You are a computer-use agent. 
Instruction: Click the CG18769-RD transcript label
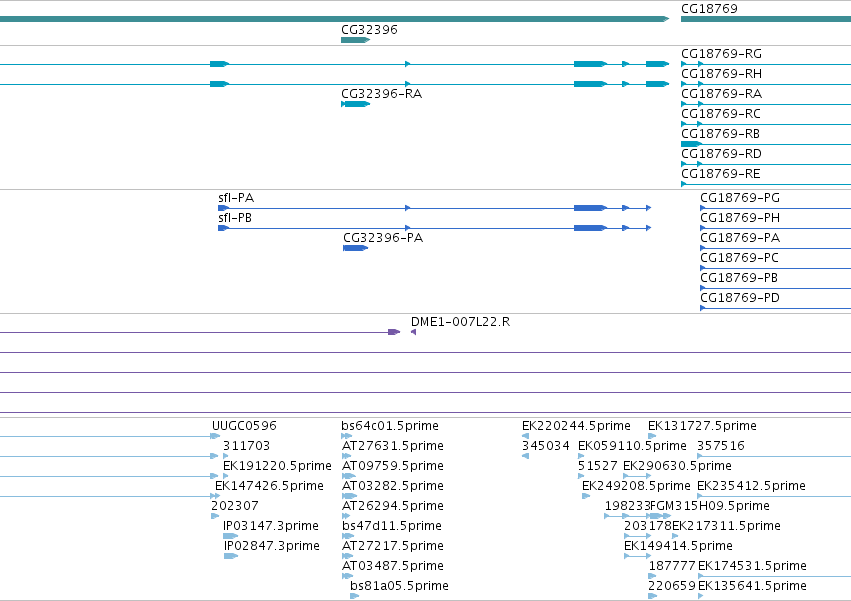[721, 154]
